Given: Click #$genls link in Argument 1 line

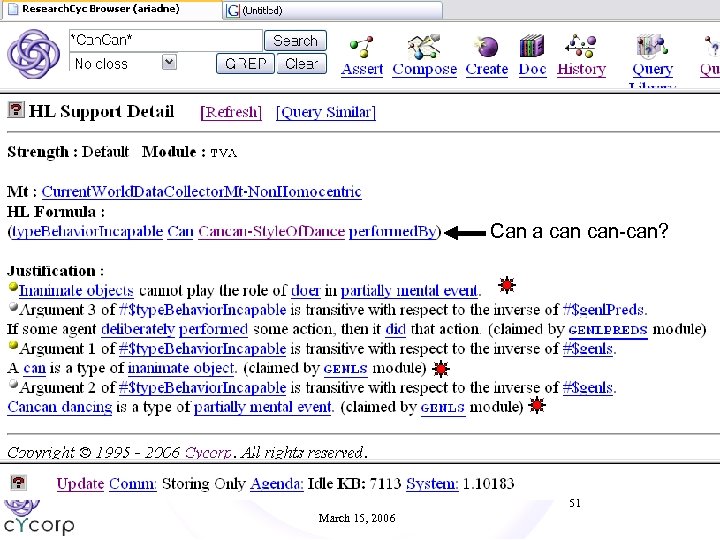Looking at the screenshot, I should pyautogui.click(x=588, y=349).
